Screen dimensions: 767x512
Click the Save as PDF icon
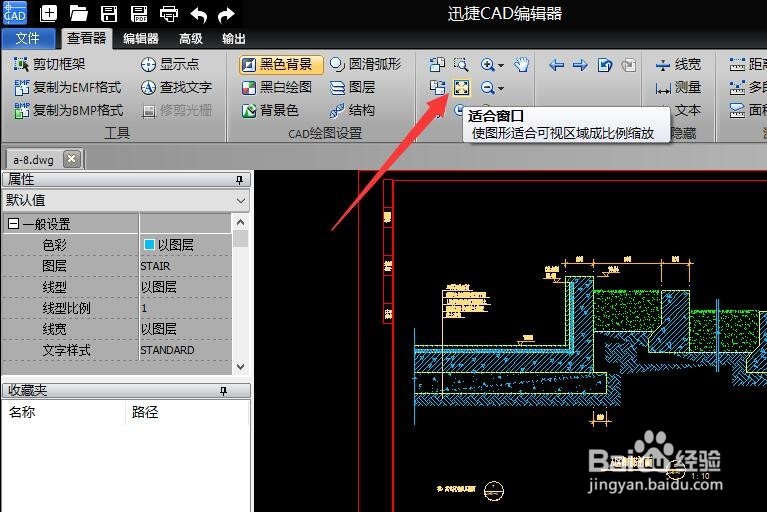click(139, 13)
